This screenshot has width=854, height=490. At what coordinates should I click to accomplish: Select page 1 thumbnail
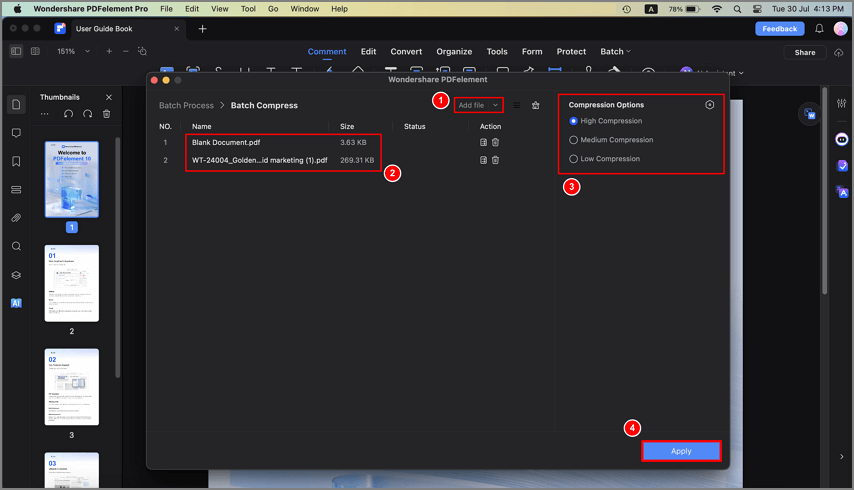(x=72, y=180)
